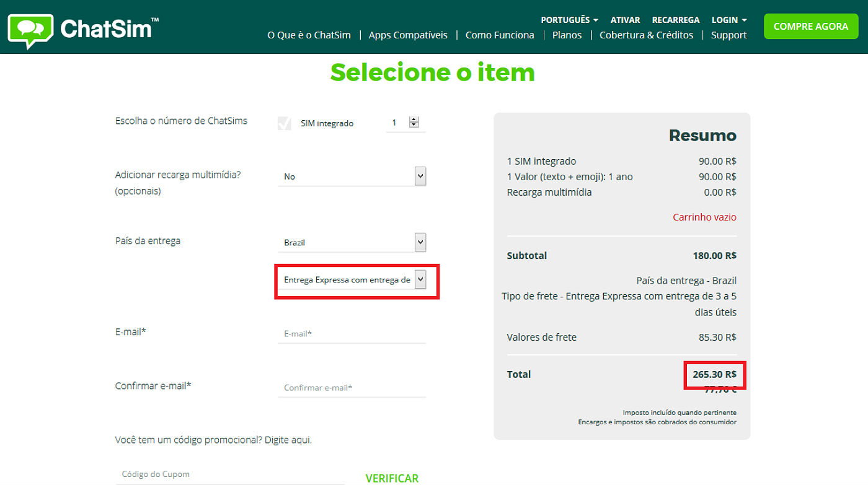The height and width of the screenshot is (485, 868).
Task: Go to Planos page
Action: click(x=567, y=35)
